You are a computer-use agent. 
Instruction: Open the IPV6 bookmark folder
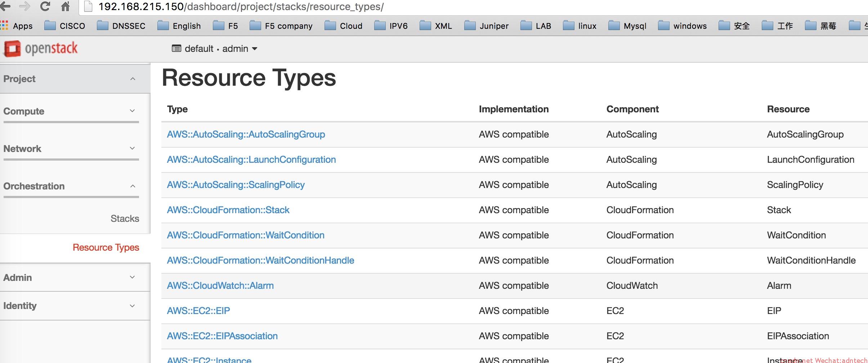click(x=391, y=26)
